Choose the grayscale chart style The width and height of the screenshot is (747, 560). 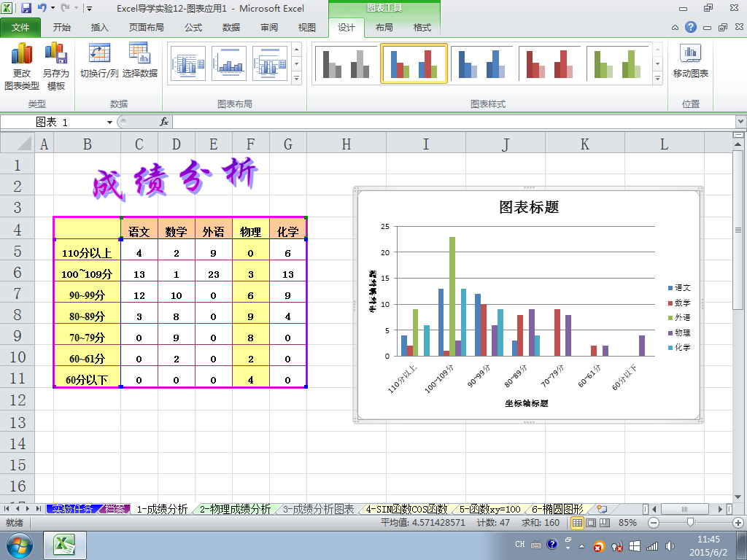[346, 64]
